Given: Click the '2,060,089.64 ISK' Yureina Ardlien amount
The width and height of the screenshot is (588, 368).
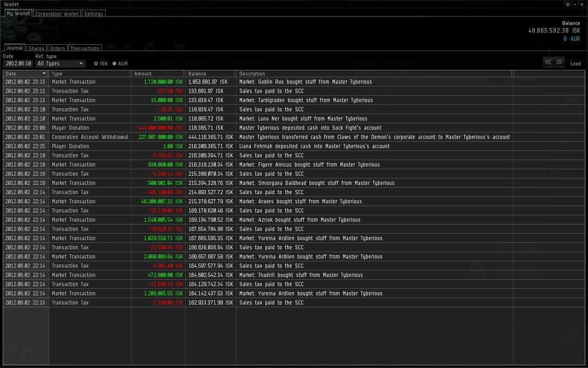Looking at the screenshot, I should coord(163,257).
